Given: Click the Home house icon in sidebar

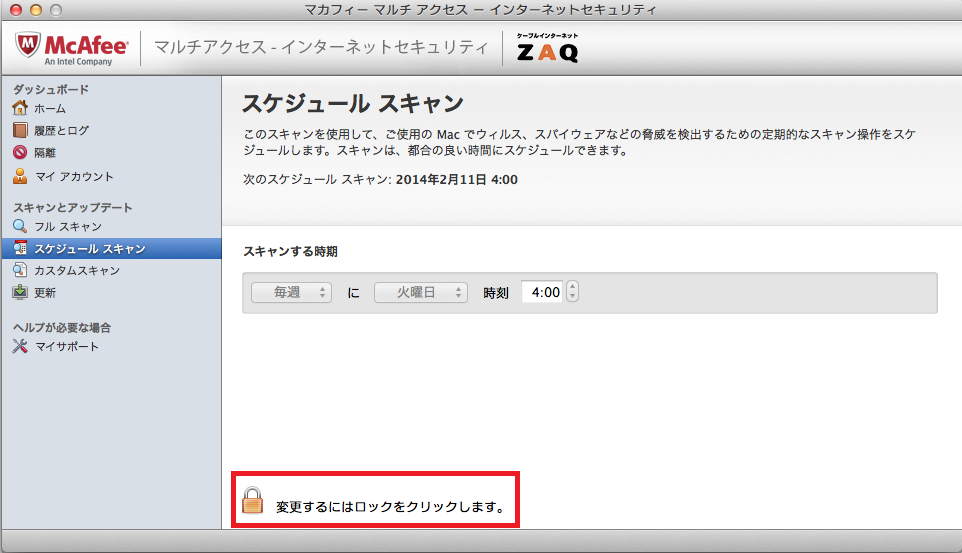Looking at the screenshot, I should coord(20,108).
